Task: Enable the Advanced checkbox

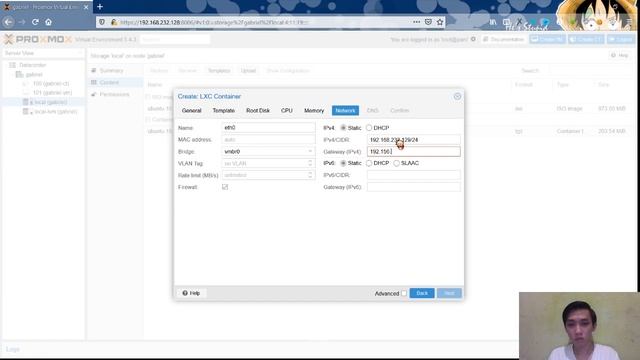Action: click(x=404, y=293)
